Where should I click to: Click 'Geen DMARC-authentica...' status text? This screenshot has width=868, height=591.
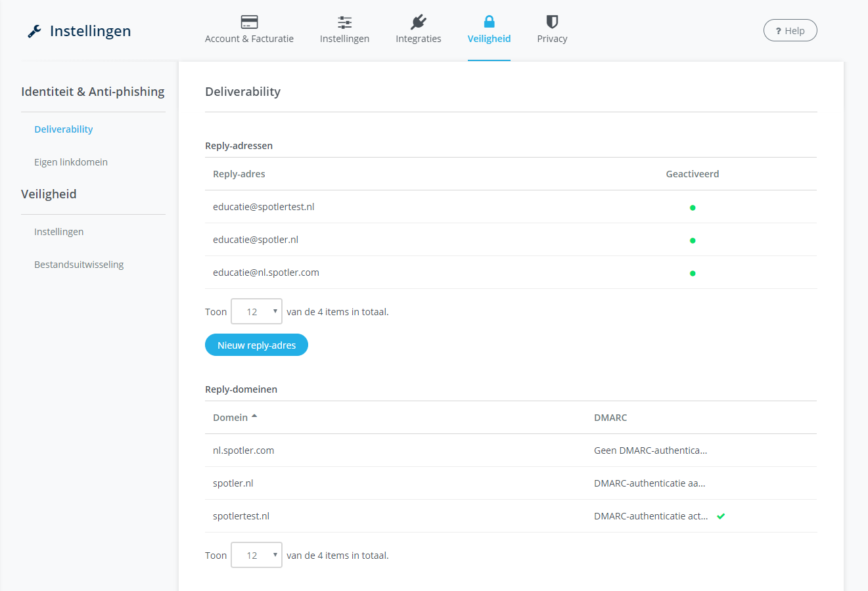pos(651,450)
